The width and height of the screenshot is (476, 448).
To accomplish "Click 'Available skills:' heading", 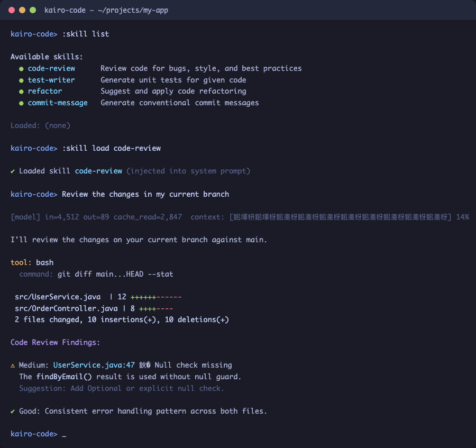I will point(47,57).
